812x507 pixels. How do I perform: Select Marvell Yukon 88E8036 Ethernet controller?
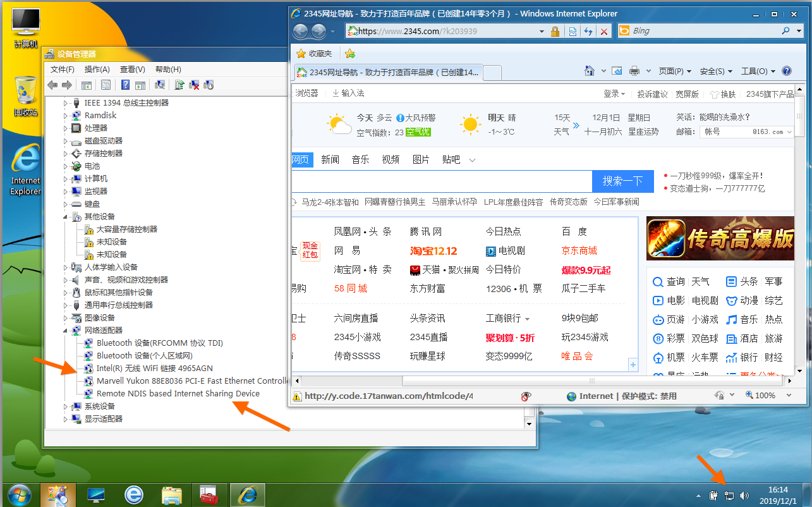(191, 381)
